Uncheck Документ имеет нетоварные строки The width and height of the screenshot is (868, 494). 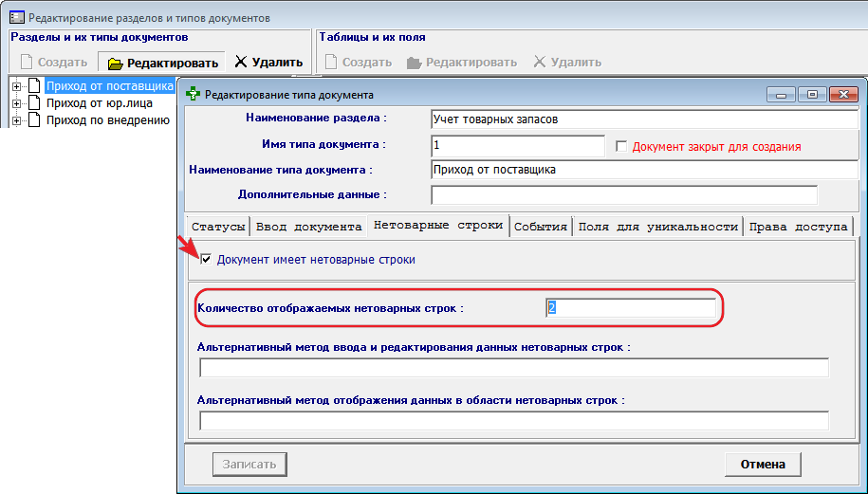206,259
